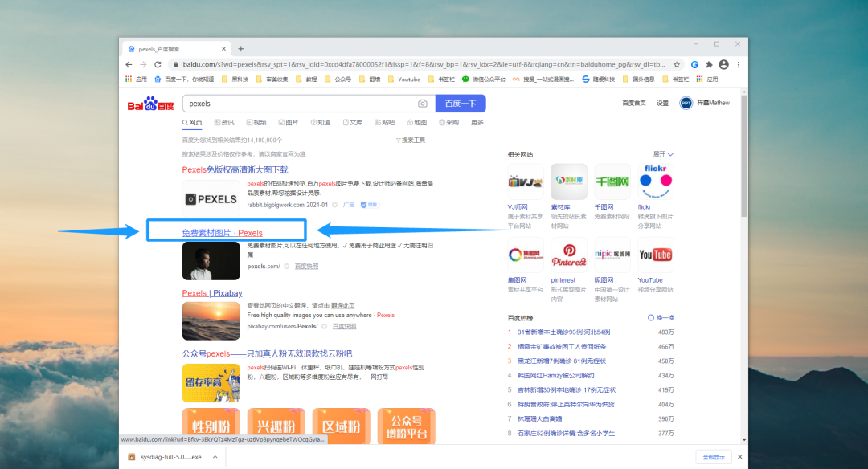The image size is (868, 469).
Task: Click the address bar URL
Action: [x=424, y=65]
